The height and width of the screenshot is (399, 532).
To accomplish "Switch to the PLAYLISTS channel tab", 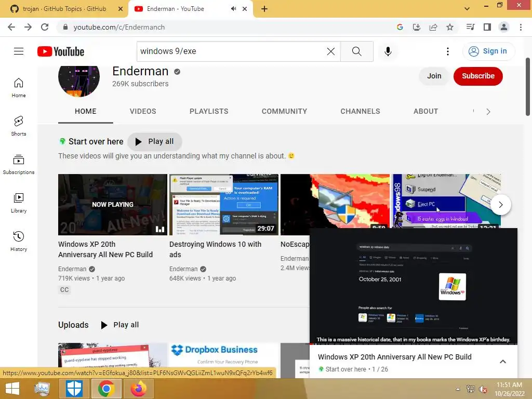I will (209, 111).
